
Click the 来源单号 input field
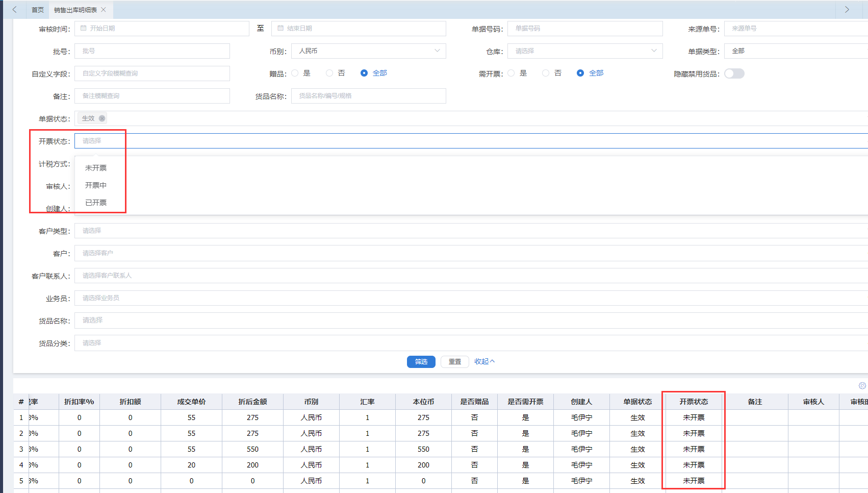tap(796, 29)
